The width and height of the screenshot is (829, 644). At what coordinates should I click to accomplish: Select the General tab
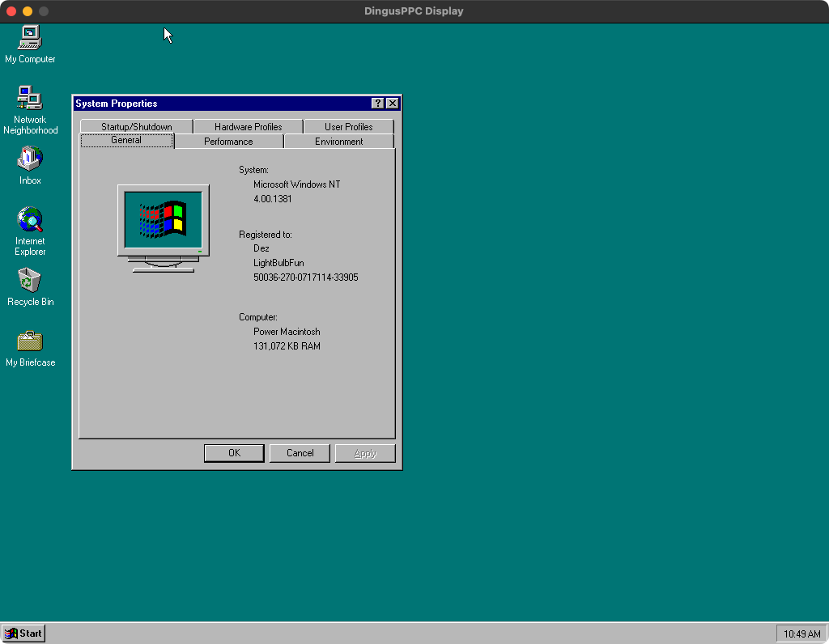coord(126,140)
